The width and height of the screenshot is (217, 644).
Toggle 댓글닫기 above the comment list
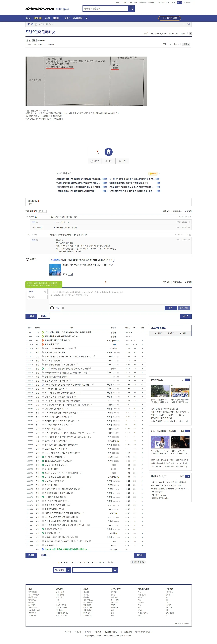tap(177, 212)
